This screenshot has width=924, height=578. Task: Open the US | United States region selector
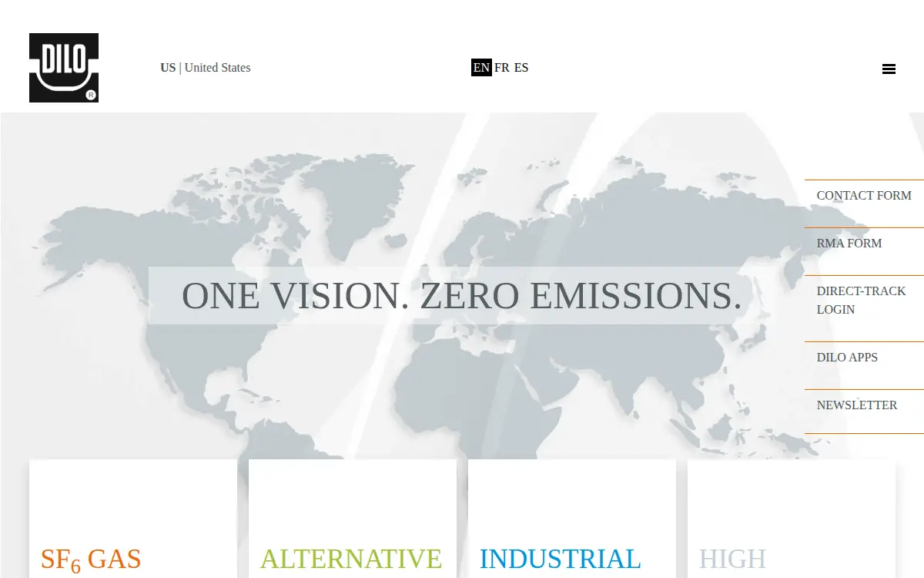[206, 68]
